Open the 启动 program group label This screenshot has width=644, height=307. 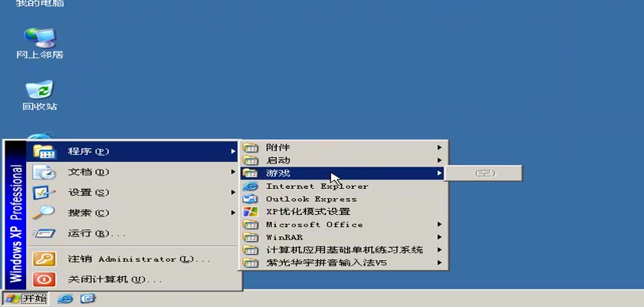click(x=278, y=160)
